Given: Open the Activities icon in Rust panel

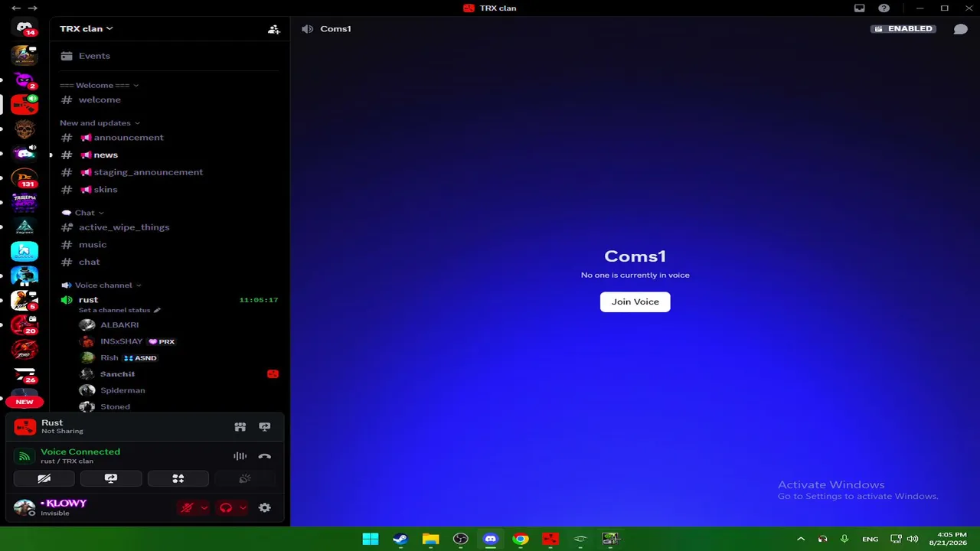Looking at the screenshot, I should (240, 427).
